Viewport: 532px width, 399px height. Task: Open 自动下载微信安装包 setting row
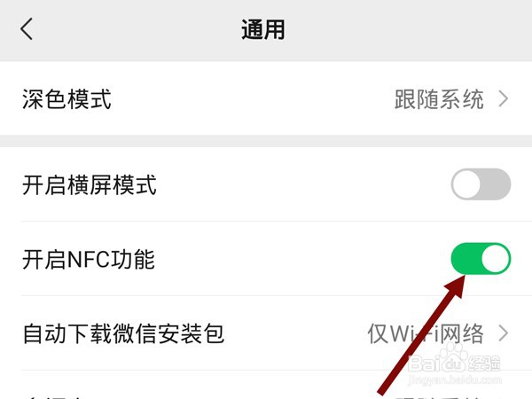pyautogui.click(x=266, y=333)
